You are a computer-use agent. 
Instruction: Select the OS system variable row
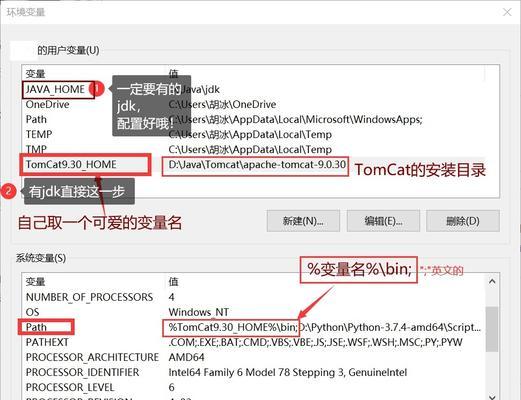[x=253, y=312]
